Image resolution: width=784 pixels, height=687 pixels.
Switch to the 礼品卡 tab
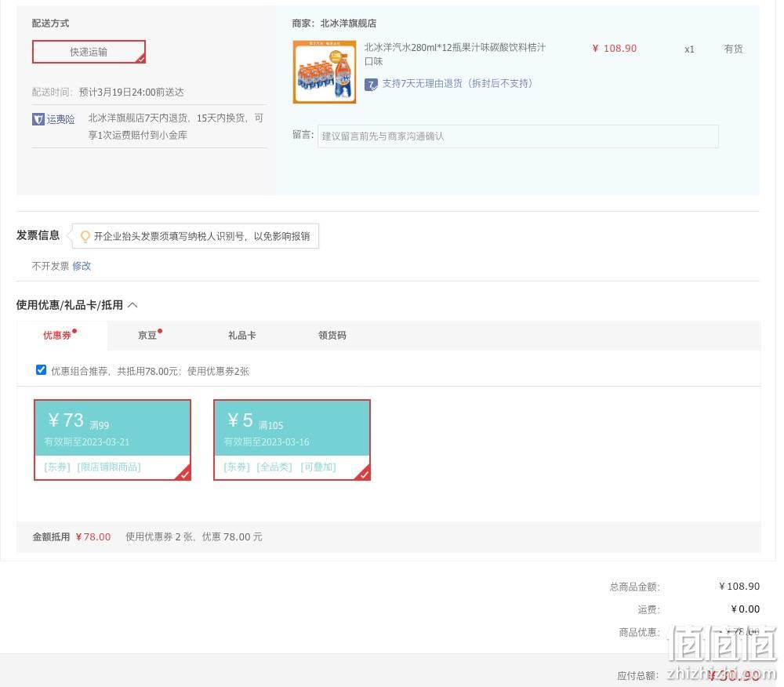242,336
